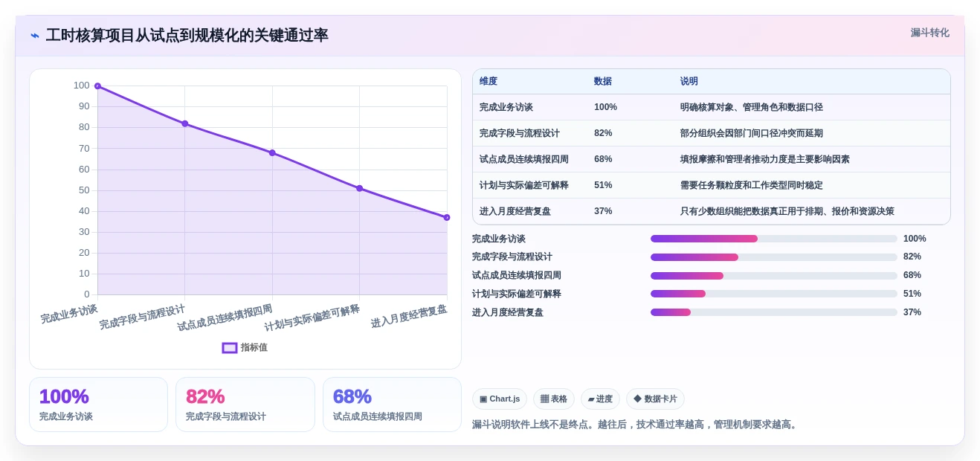Click the 完成业务访谈 x-axis label
This screenshot has width=980, height=461.
pos(69,313)
